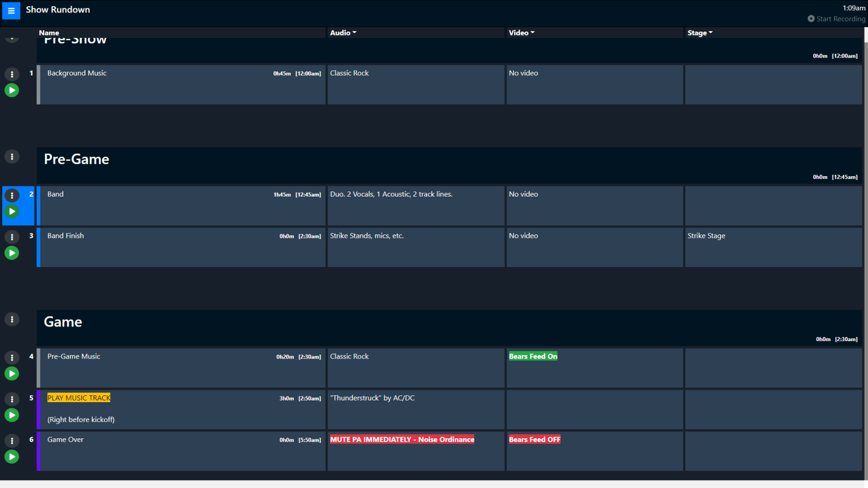Open the options menu for the Band Finish row
This screenshot has width=868, height=488.
12,237
